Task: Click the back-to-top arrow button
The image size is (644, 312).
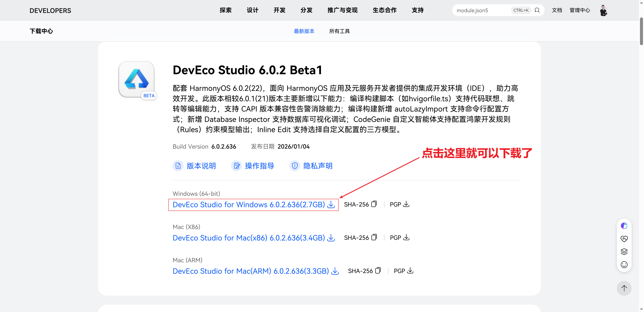Action: click(624, 288)
